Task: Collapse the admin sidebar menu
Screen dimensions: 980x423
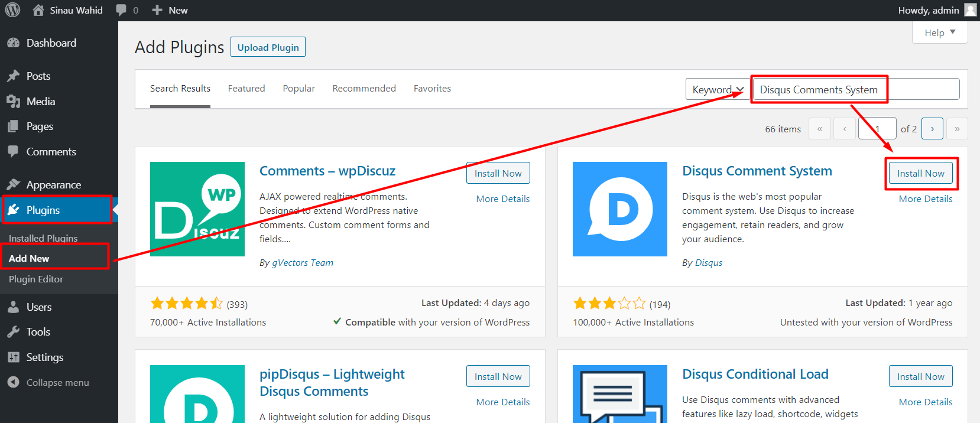Action: click(57, 383)
